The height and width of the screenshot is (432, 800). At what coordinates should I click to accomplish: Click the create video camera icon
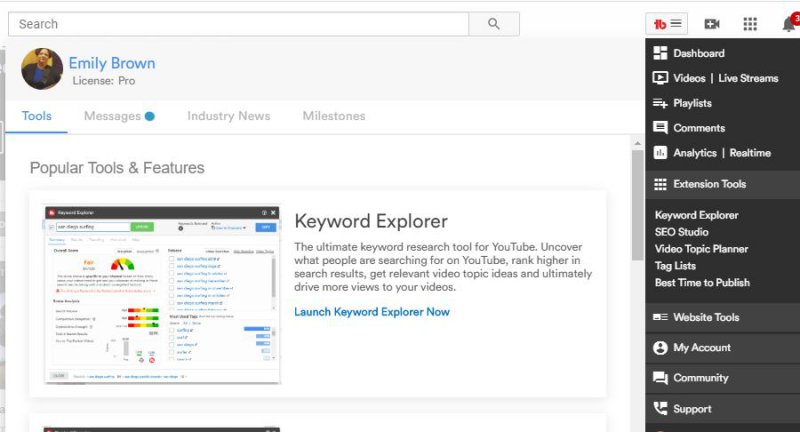[x=712, y=24]
